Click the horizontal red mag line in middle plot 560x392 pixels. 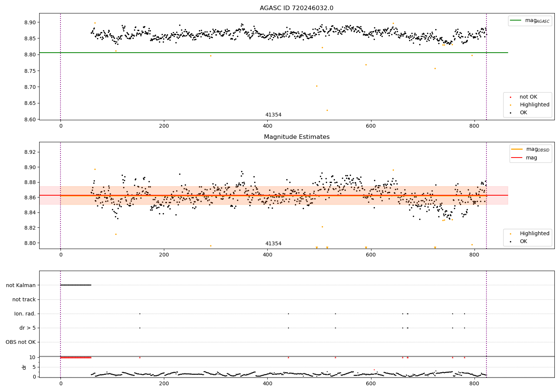tap(274, 195)
